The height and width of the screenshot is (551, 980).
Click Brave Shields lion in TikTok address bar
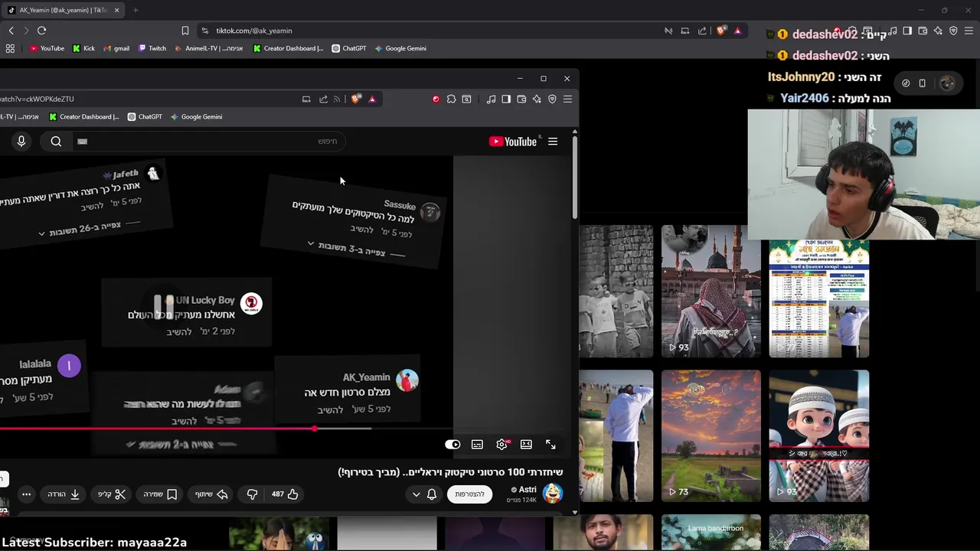(721, 31)
